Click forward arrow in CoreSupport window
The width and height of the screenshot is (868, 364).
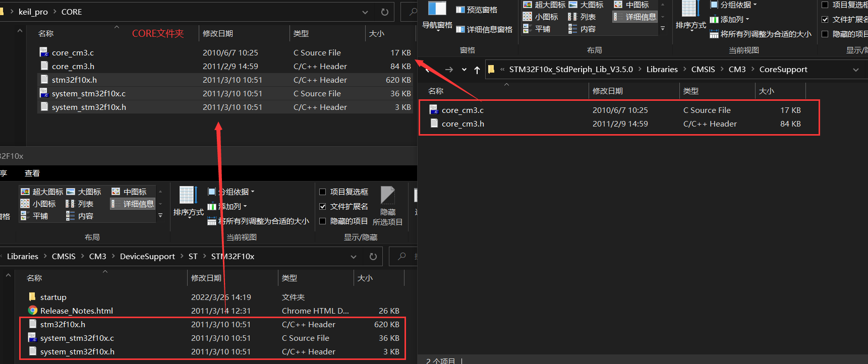point(449,70)
